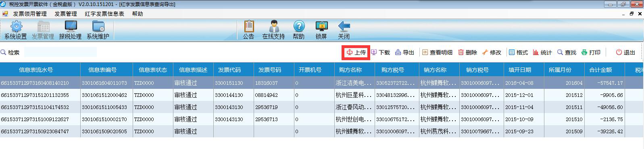Focus the 检索 search input field

(60, 52)
